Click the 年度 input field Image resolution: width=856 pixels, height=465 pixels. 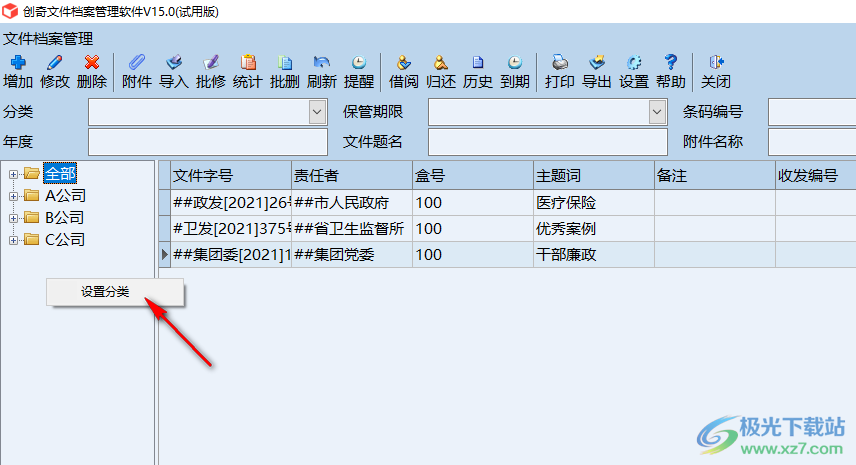pyautogui.click(x=208, y=142)
